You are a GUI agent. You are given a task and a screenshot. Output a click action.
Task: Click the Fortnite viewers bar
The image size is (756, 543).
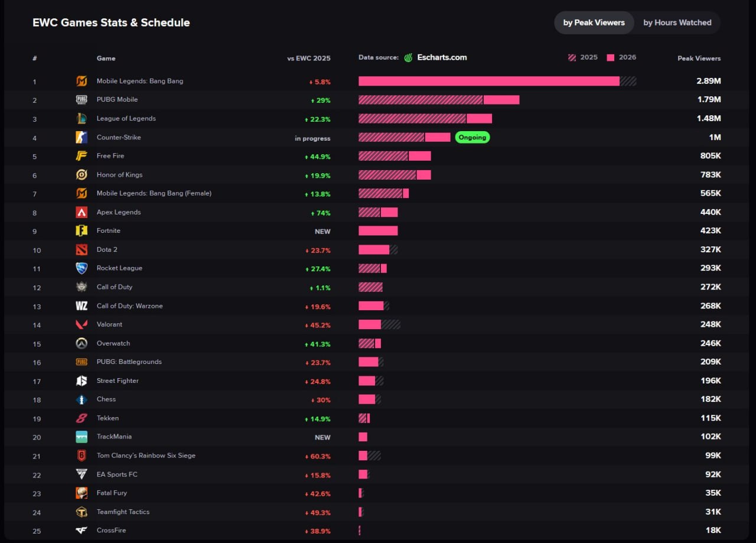coord(378,231)
